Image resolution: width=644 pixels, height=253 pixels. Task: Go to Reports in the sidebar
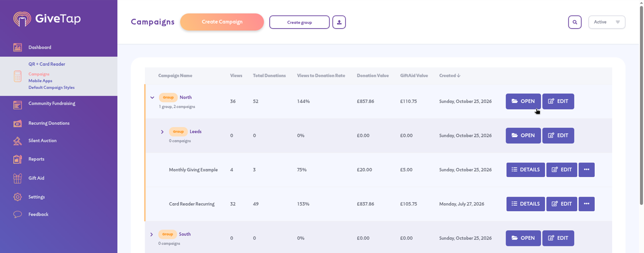click(x=36, y=159)
